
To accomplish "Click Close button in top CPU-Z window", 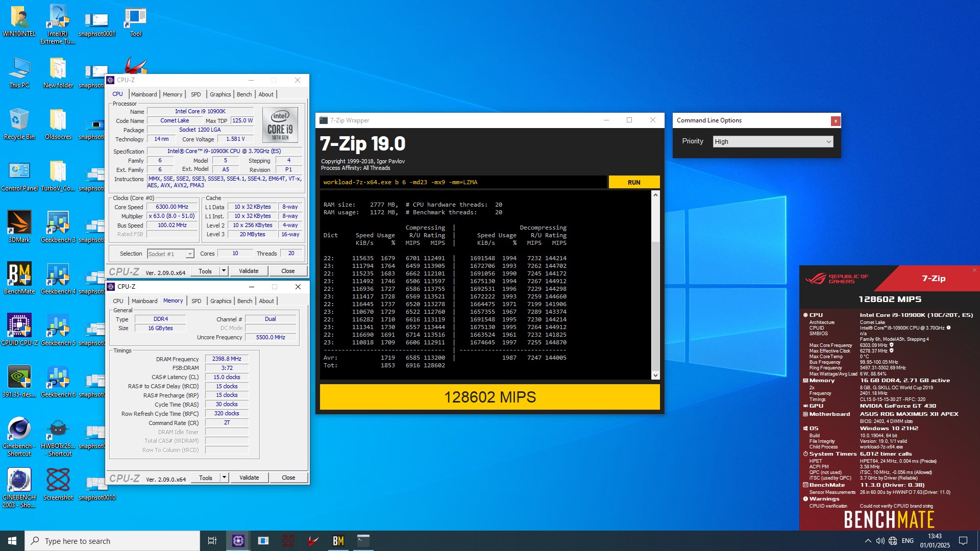I will click(288, 271).
